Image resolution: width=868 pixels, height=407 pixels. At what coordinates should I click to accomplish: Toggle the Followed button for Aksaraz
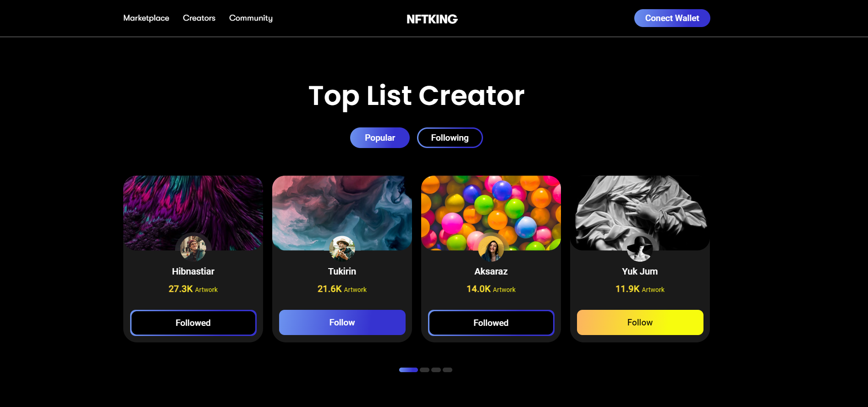tap(491, 323)
